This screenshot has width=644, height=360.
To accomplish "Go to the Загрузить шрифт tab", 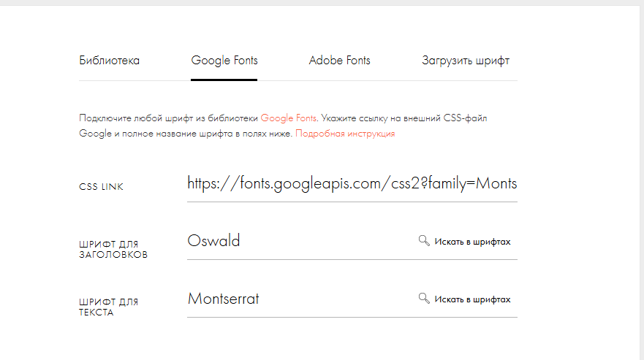I will point(466,61).
